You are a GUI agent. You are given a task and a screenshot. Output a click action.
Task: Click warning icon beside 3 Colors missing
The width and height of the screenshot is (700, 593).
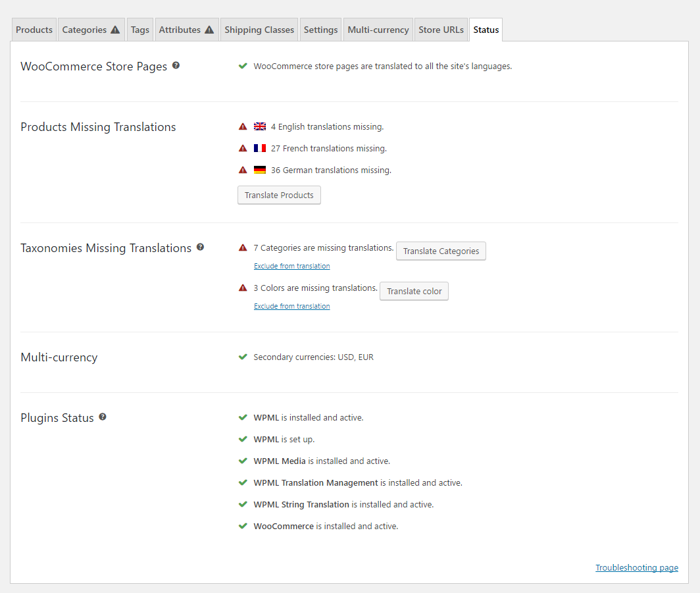point(243,288)
